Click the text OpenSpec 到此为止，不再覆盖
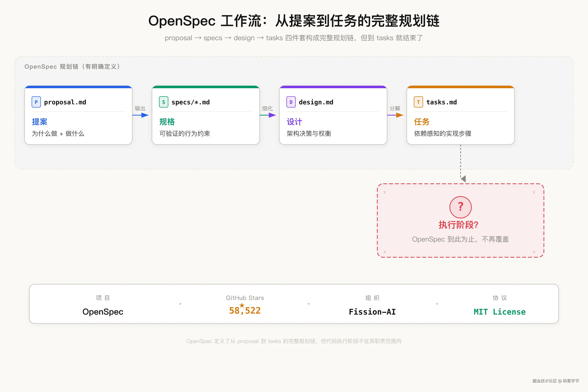Viewport: 588px width, 392px height. (x=460, y=239)
